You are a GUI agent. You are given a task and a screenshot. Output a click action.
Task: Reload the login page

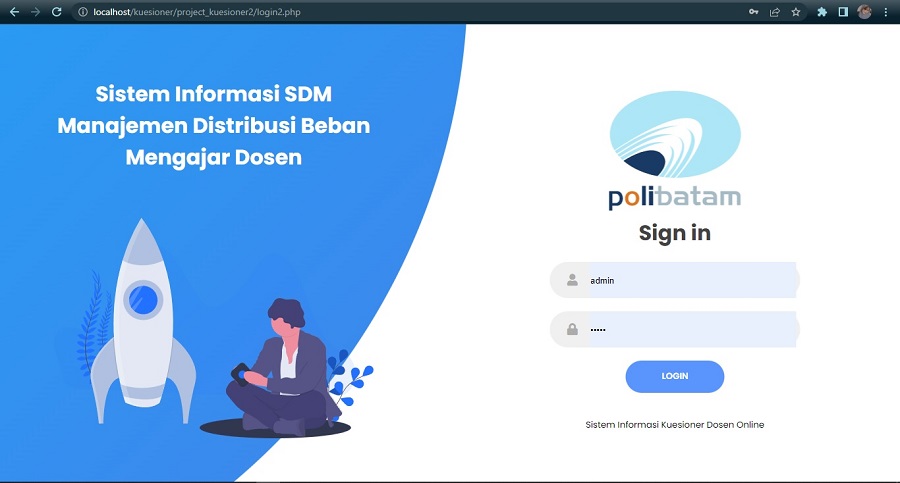point(56,11)
